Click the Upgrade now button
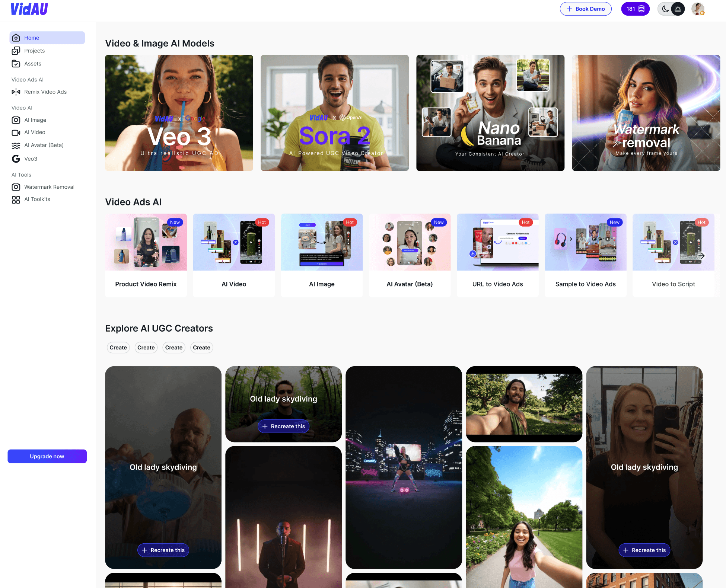Screen dimensions: 726x588 tap(47, 456)
